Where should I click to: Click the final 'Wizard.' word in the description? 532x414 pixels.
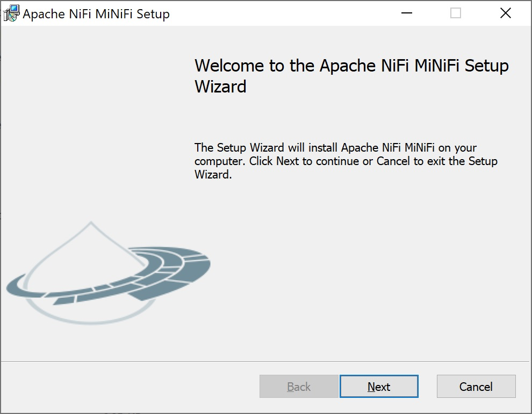[213, 175]
